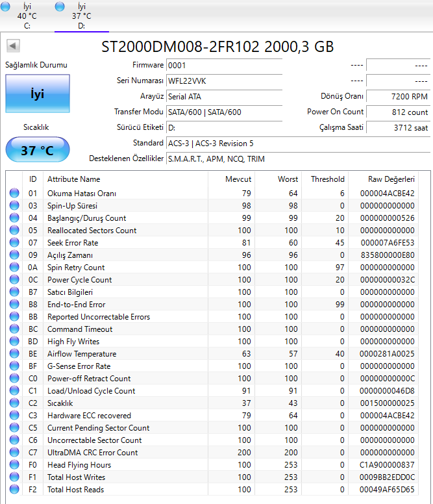Click status circle for Power-off Retract Count

[14, 378]
